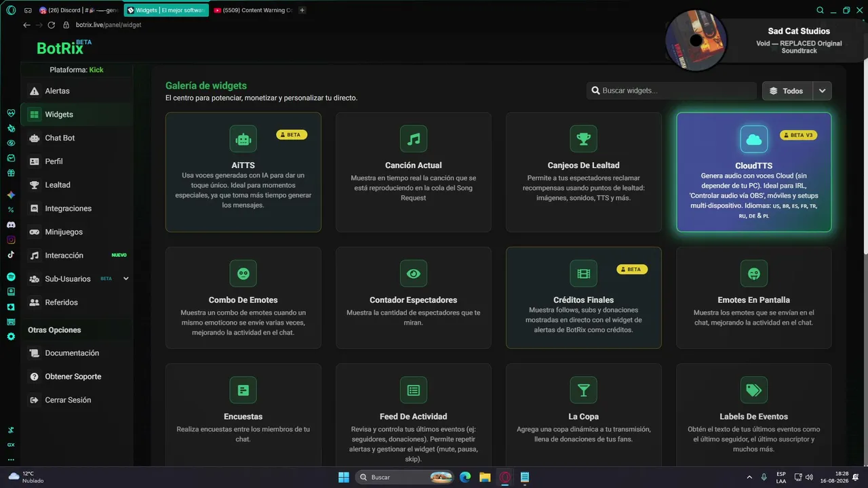The image size is (868, 488).
Task: Click the Todos filter button
Action: click(787, 91)
